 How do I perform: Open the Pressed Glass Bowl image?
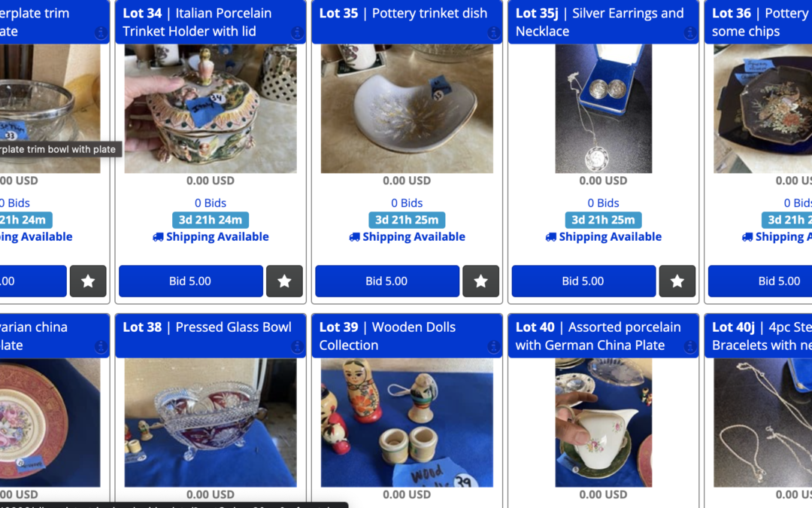[x=211, y=422]
